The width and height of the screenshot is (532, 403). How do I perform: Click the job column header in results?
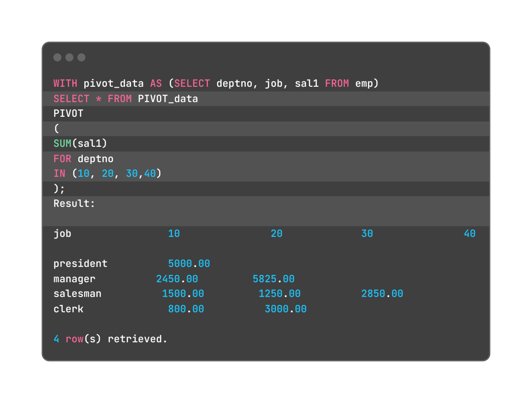pyautogui.click(x=63, y=234)
